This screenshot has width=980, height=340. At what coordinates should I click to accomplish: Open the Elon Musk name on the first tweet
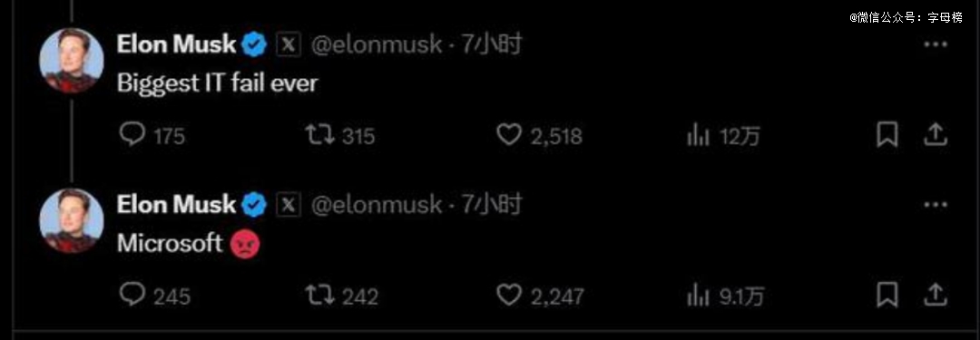(176, 44)
